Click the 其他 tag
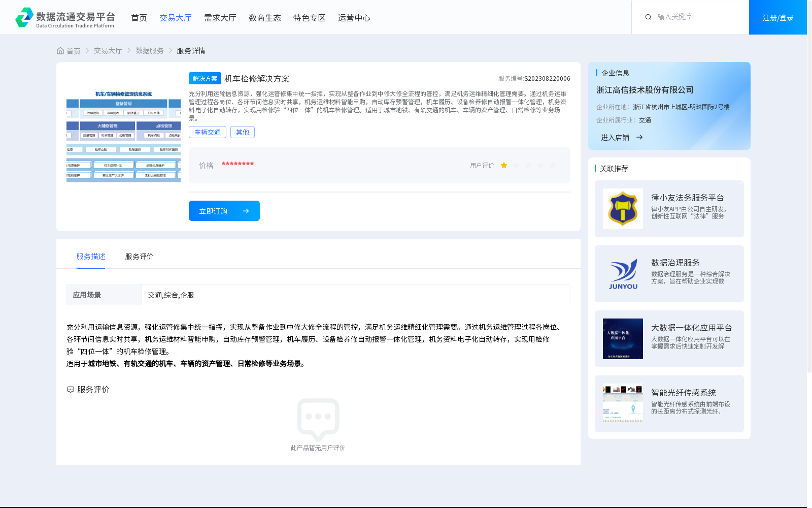 tap(243, 132)
